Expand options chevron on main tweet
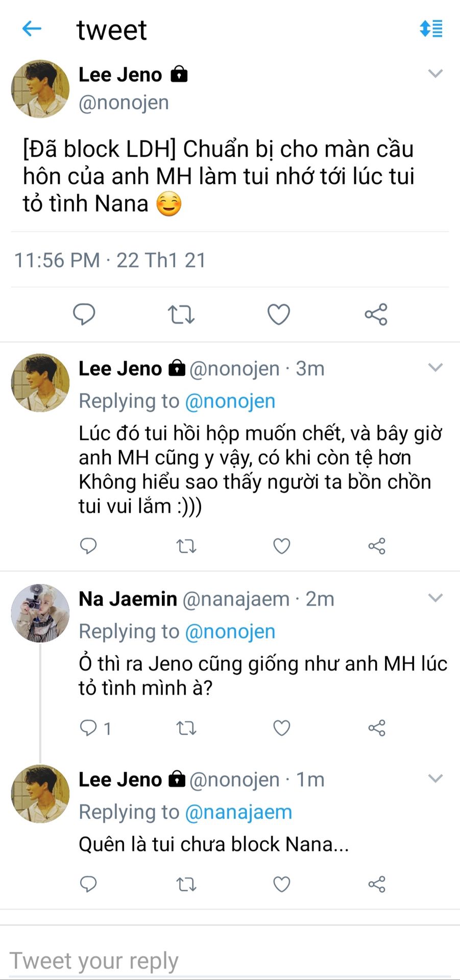 click(435, 74)
